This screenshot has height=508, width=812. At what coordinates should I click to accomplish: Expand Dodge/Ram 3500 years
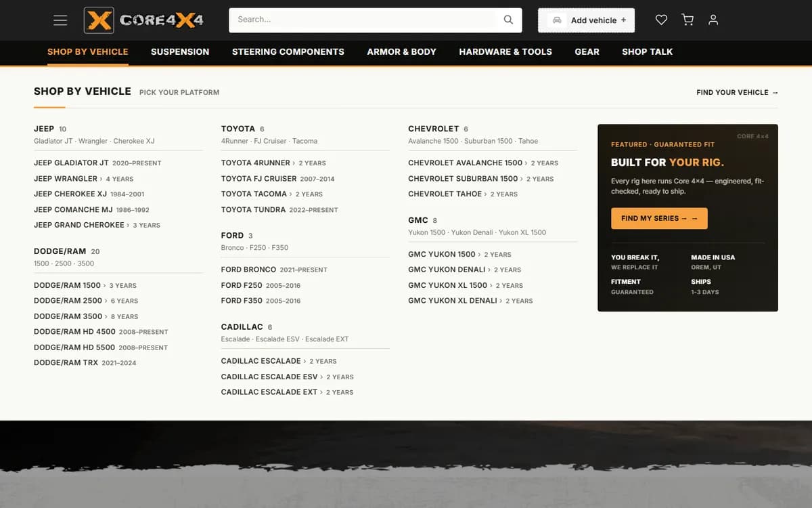pos(106,316)
